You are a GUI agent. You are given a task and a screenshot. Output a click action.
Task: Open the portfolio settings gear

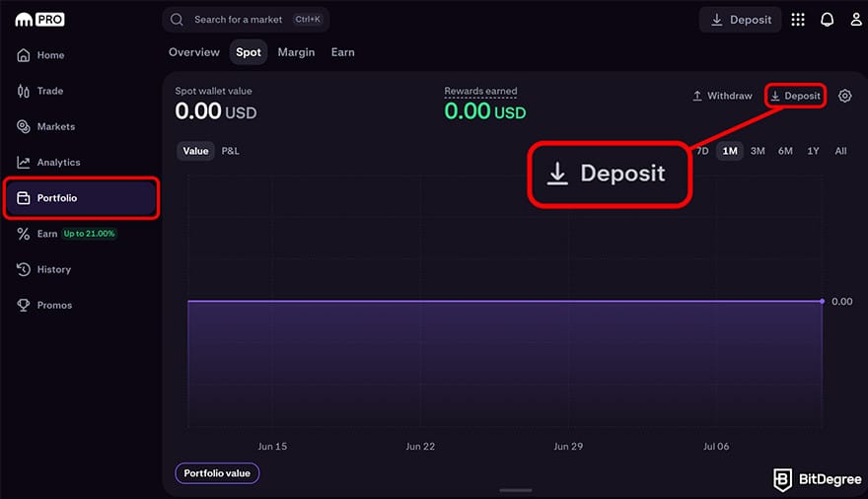[844, 96]
